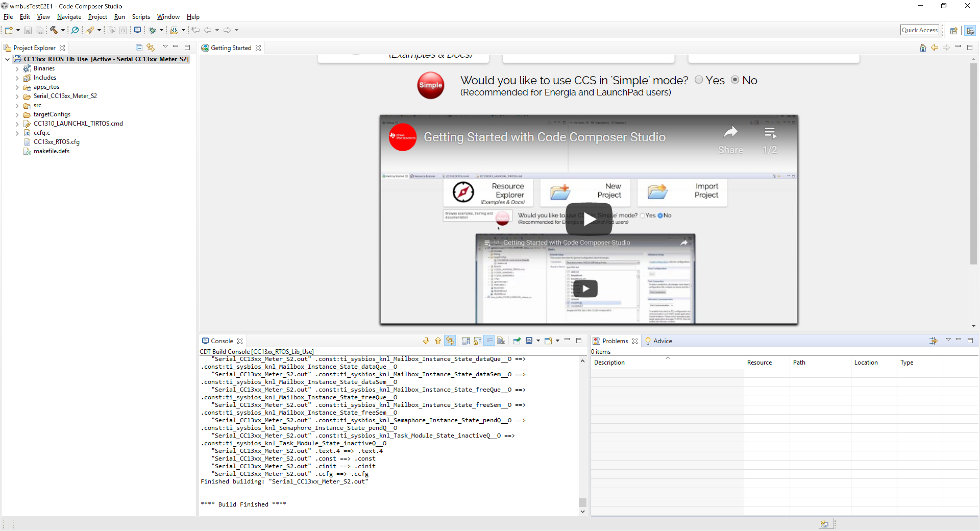980x531 pixels.
Task: Click Getting Started page scrollbar
Action: coord(973,164)
